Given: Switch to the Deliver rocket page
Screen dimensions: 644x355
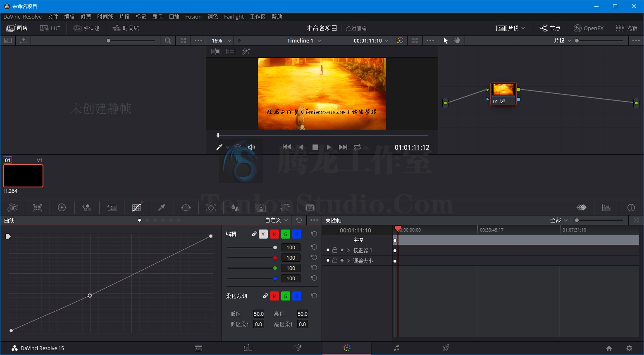Looking at the screenshot, I should 446,348.
